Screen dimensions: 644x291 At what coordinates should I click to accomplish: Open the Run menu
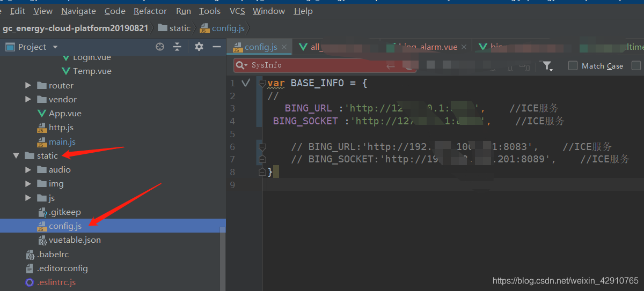(x=184, y=11)
